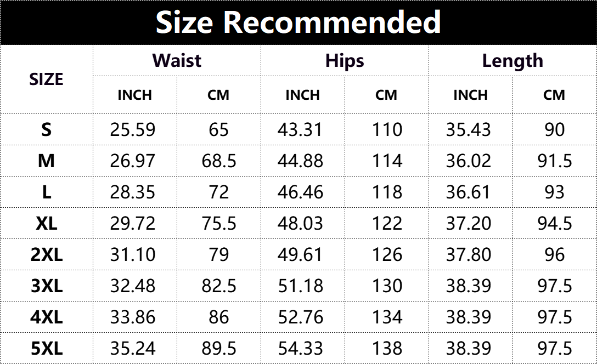Select the 82.5 waist cm cell
Screen dimensions: 597x364
218,286
